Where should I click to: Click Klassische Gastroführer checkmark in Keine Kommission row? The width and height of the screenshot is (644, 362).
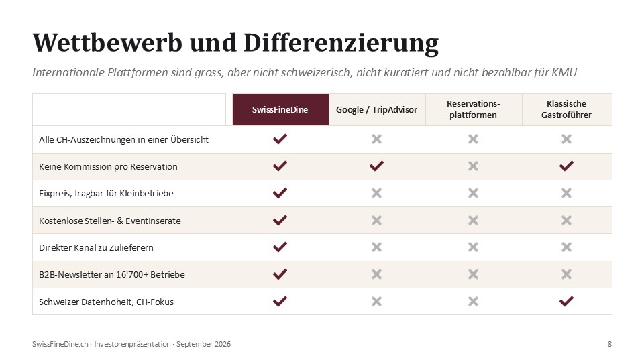pyautogui.click(x=566, y=166)
